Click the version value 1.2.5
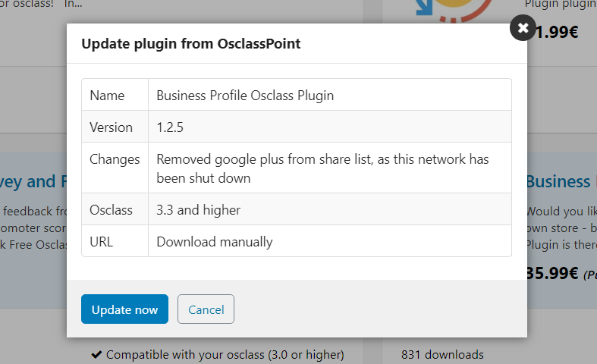The height and width of the screenshot is (364, 597). pyautogui.click(x=170, y=127)
